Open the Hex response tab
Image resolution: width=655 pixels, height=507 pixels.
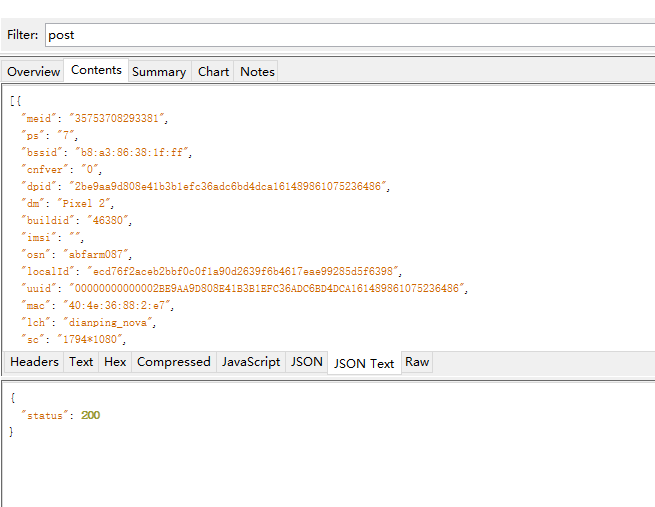pos(115,362)
